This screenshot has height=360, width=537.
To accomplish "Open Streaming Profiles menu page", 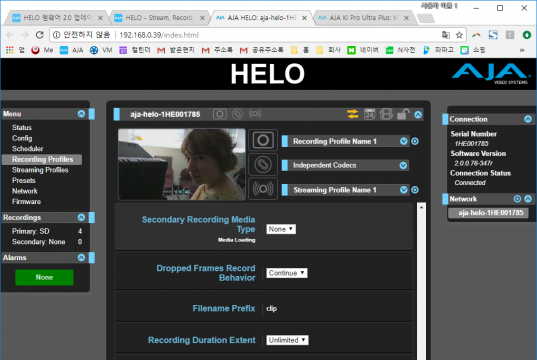I will click(40, 170).
